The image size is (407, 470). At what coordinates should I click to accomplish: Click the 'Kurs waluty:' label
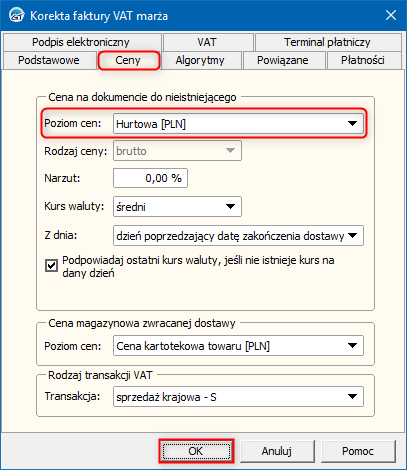pyautogui.click(x=74, y=206)
